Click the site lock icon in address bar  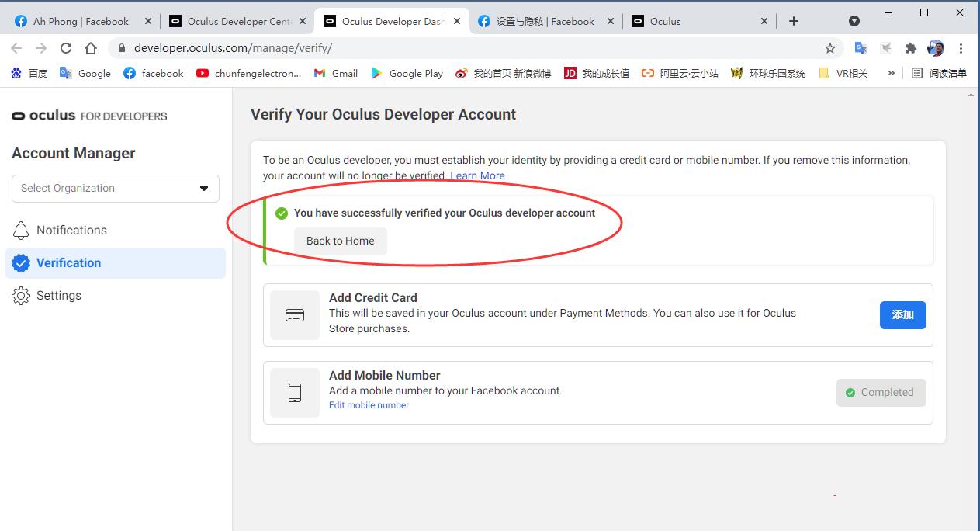click(x=120, y=48)
